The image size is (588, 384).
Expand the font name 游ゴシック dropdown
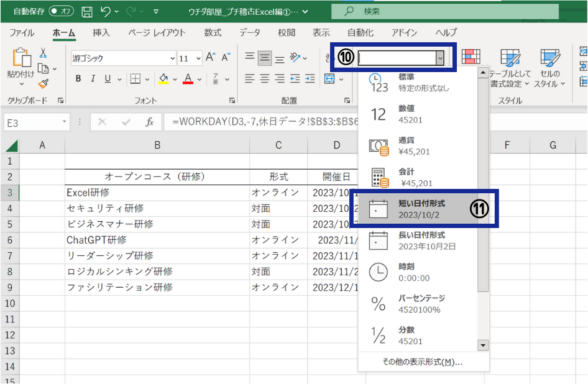[173, 58]
